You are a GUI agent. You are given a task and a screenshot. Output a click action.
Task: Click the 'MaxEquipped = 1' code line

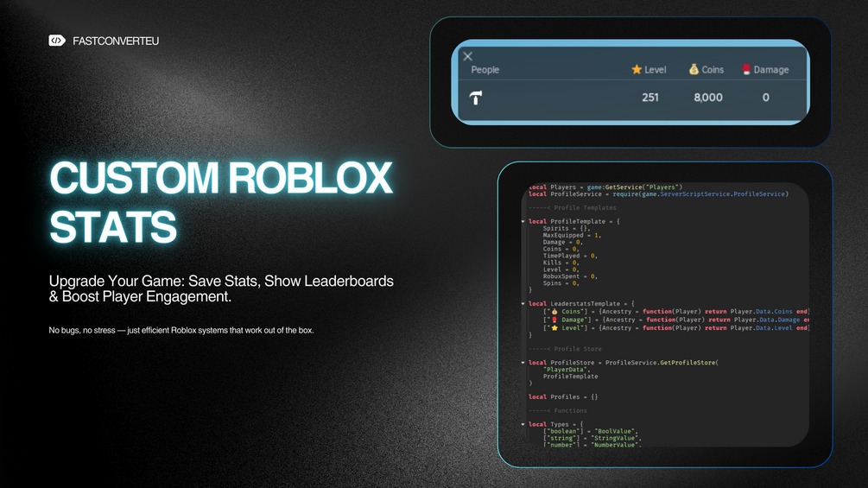point(572,235)
